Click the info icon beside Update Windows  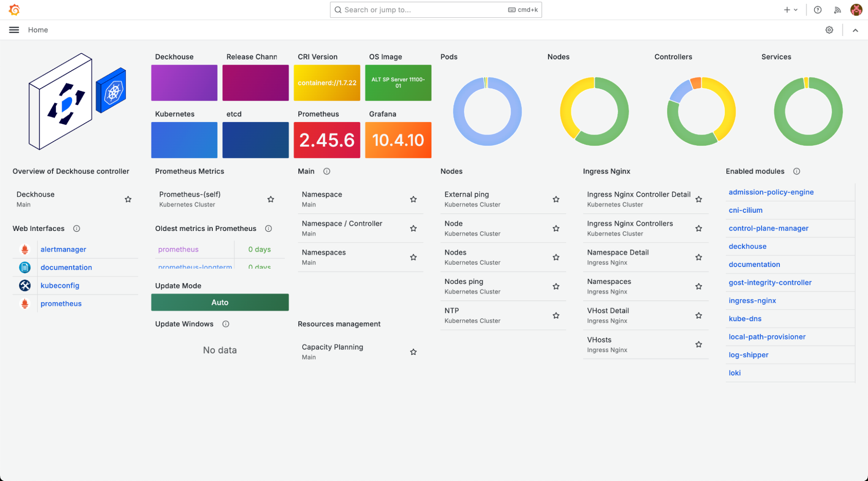pos(226,324)
